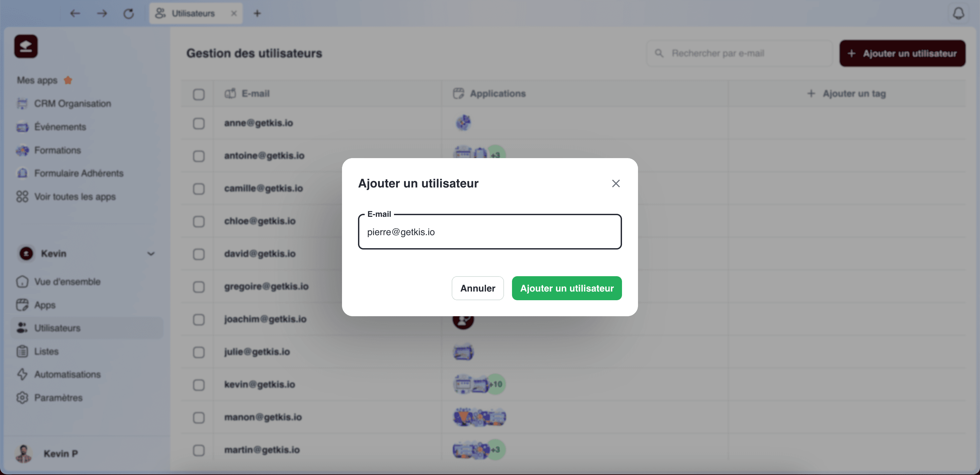Go to Vue d'ensemble

tap(59, 282)
